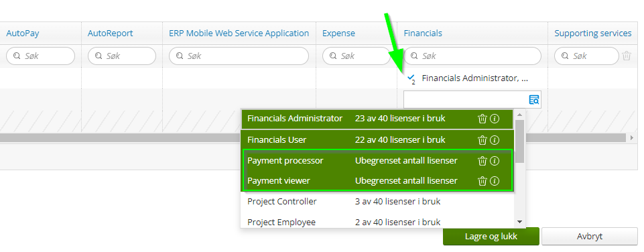Open the lookup icon in Financials field
Image resolution: width=644 pixels, height=252 pixels.
(533, 99)
